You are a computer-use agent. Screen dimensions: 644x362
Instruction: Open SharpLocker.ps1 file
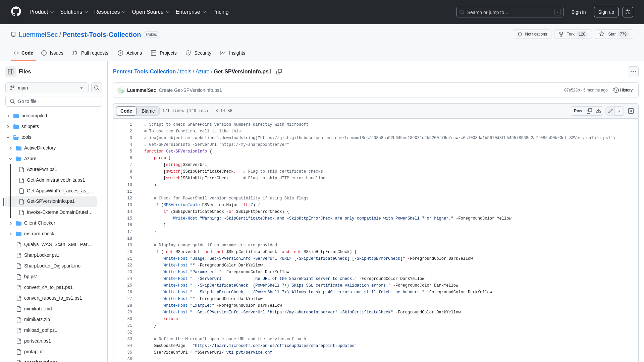pos(42,255)
